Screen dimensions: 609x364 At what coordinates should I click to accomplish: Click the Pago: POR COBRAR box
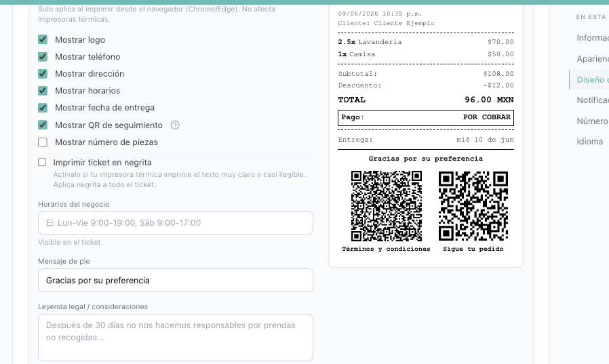coord(426,117)
